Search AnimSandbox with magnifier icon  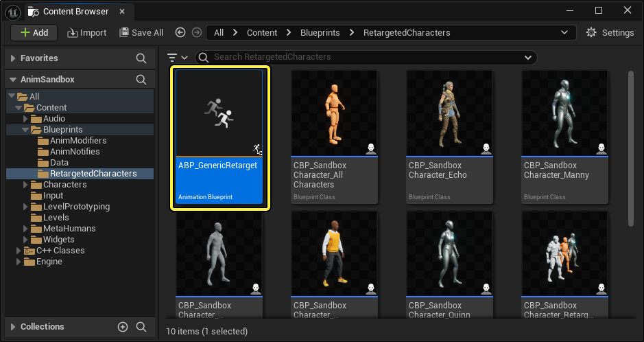tap(141, 80)
